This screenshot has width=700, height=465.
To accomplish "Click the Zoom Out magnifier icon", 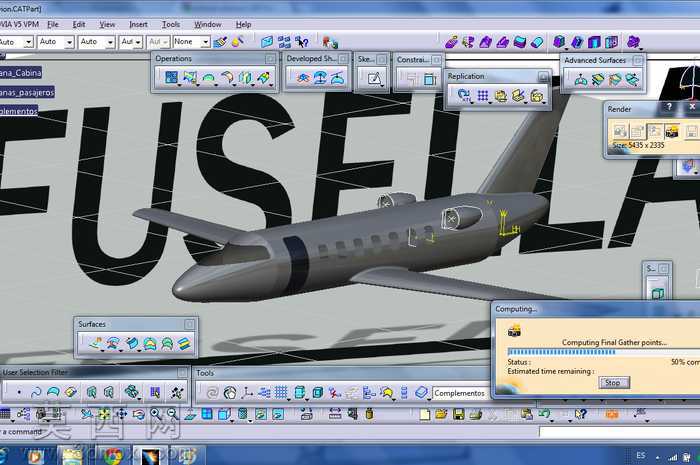I will click(172, 414).
